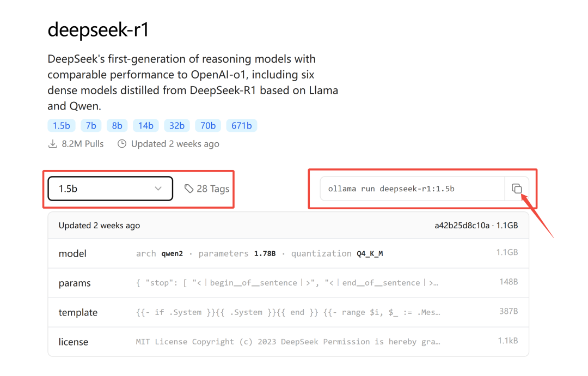Copy the ollama run command
588x376 pixels.
click(x=517, y=189)
